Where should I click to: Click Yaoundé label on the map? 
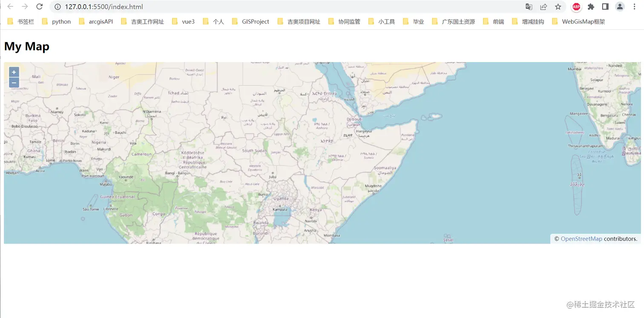(x=126, y=177)
